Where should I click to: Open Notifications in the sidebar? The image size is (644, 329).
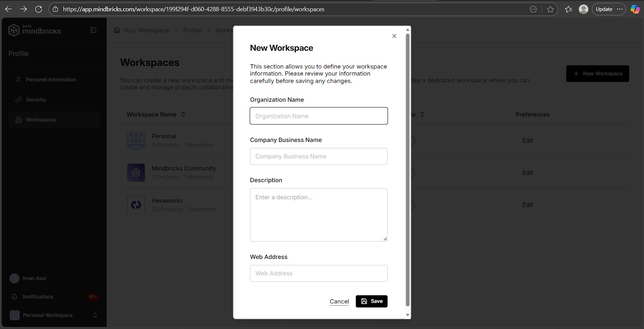[x=38, y=297]
